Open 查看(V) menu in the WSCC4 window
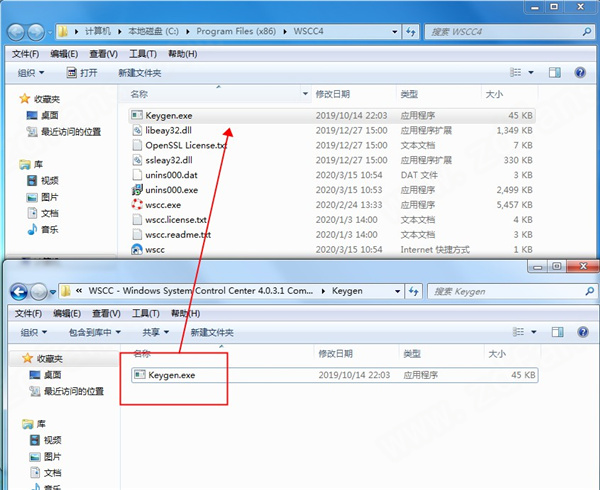The width and height of the screenshot is (600, 490). click(103, 54)
